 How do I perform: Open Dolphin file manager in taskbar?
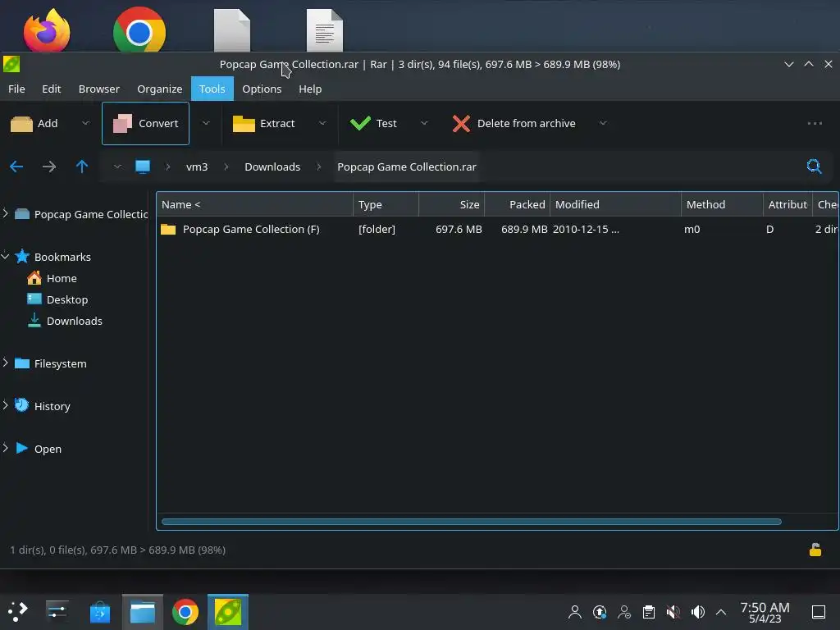pyautogui.click(x=143, y=612)
